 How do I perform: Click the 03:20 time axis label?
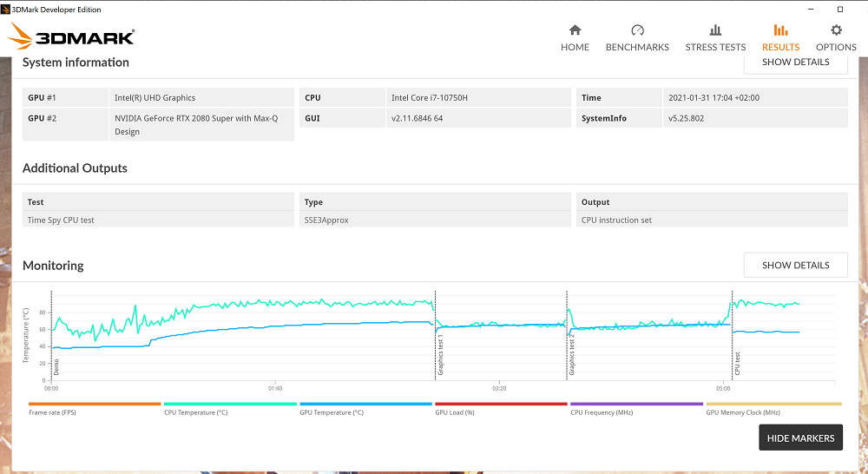pos(499,389)
